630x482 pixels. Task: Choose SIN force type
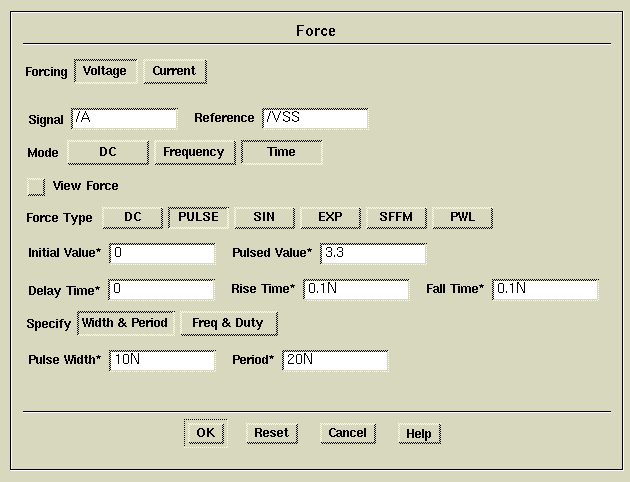(x=264, y=218)
